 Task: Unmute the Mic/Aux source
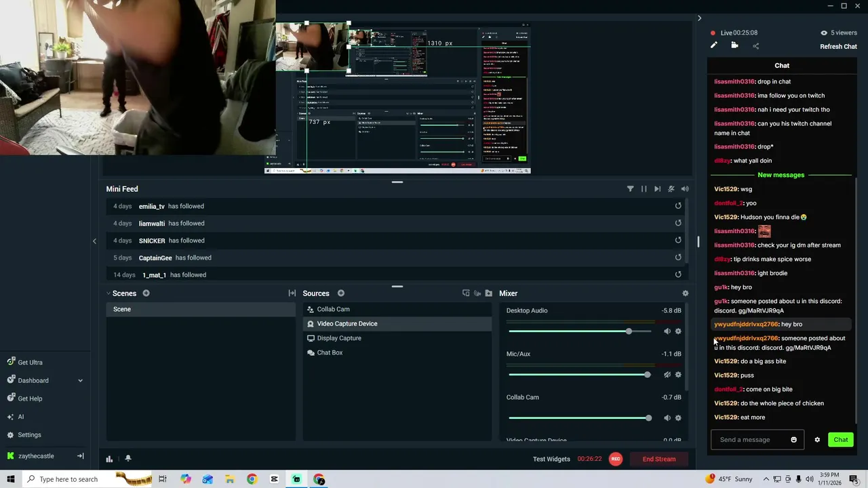pyautogui.click(x=667, y=375)
